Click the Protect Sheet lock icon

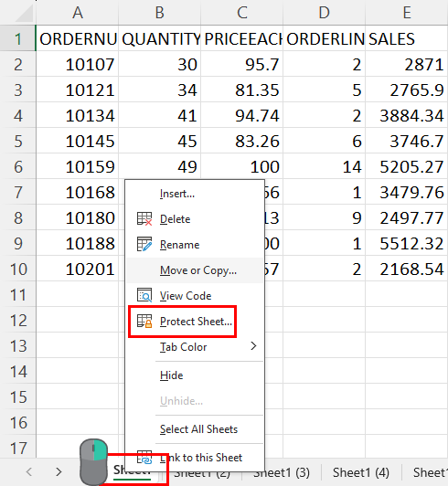point(144,322)
